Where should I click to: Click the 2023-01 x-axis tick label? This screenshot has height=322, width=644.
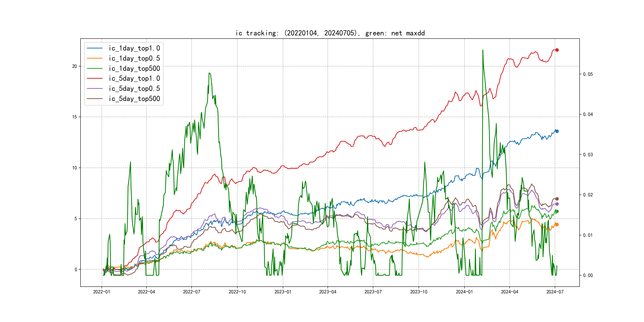click(x=283, y=292)
